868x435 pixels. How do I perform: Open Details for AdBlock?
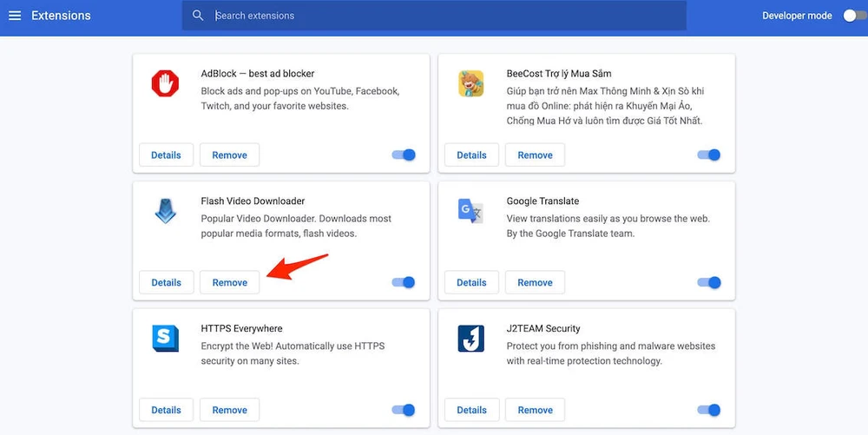click(x=166, y=155)
